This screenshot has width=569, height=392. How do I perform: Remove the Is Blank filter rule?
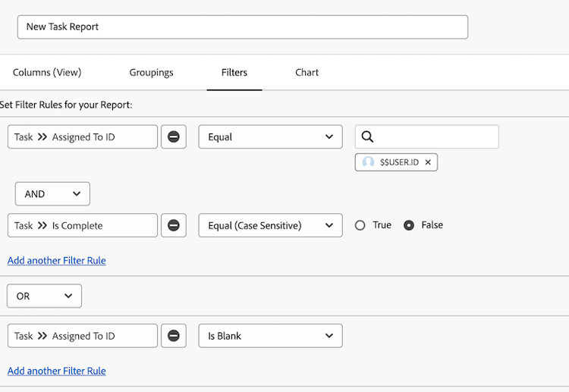click(x=174, y=336)
